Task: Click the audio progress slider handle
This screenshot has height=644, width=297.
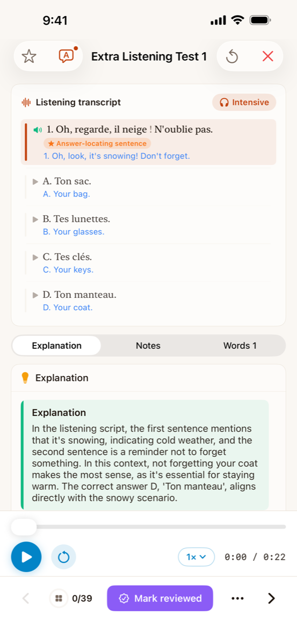Action: [x=24, y=527]
